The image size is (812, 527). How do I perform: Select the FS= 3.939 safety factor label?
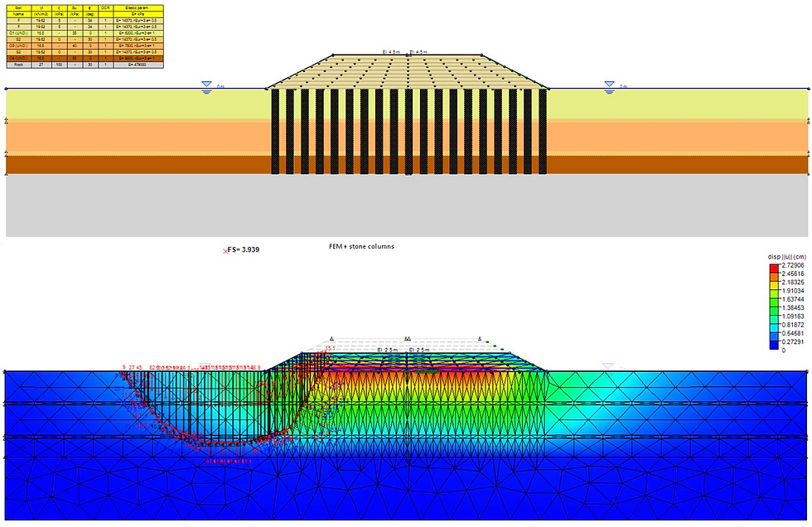[x=244, y=249]
